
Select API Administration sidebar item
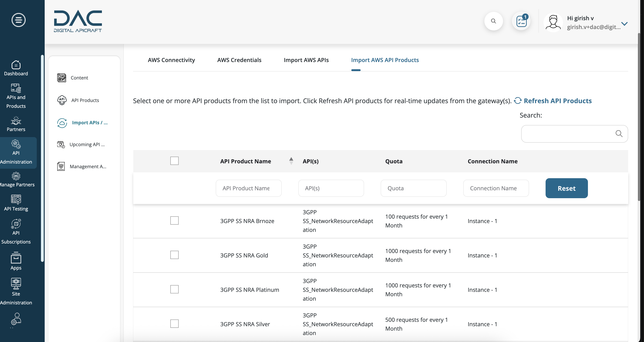tap(16, 152)
